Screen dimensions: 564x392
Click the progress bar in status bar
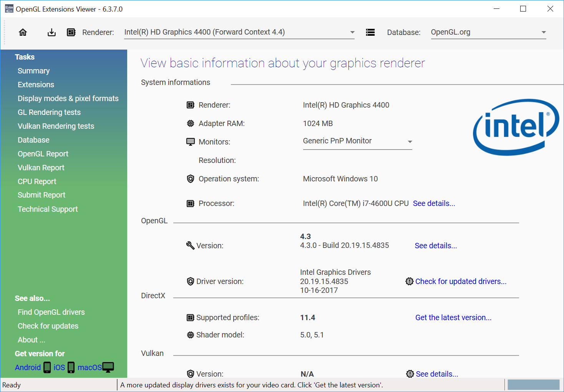[x=533, y=385]
